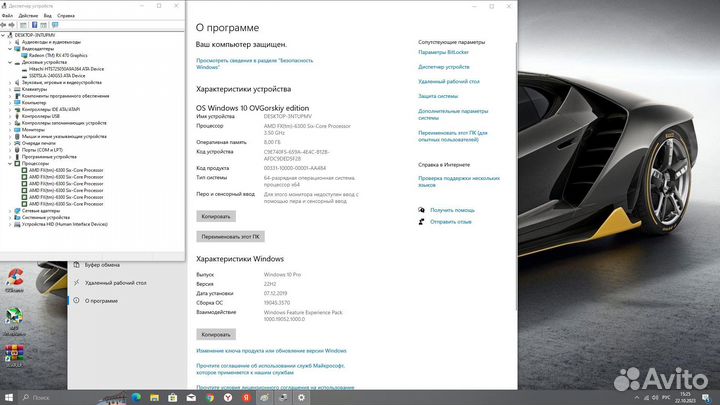
Task: Open Параметры BitLocker link
Action: click(x=443, y=52)
